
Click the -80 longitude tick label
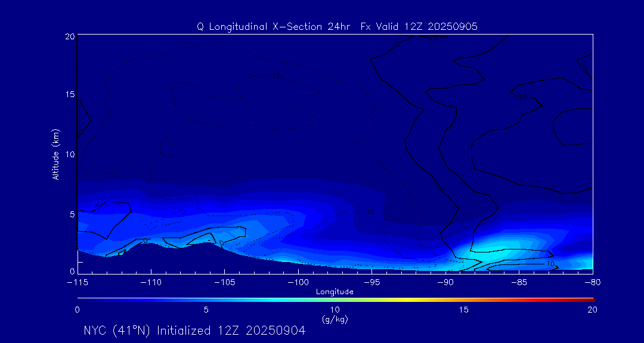coord(593,283)
